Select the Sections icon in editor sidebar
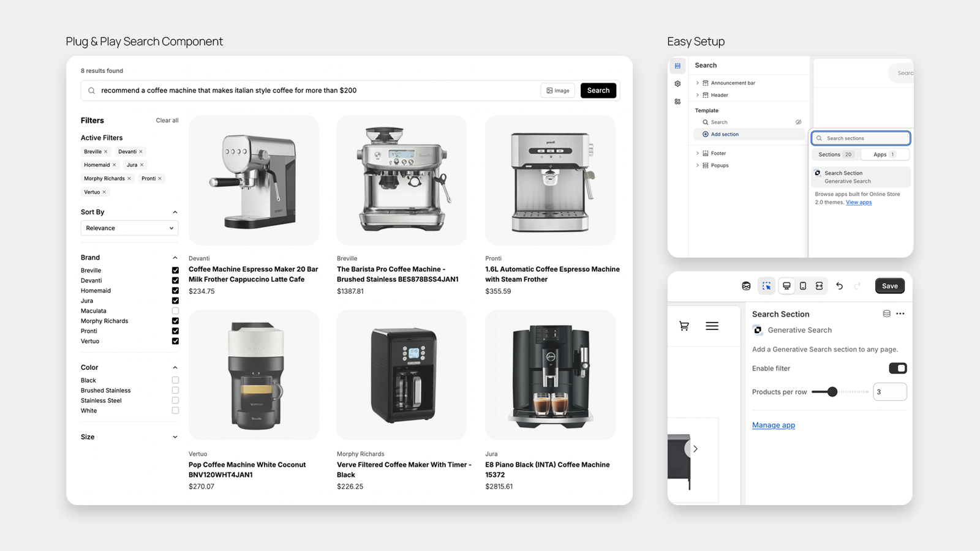The width and height of the screenshot is (980, 551). pos(677,66)
